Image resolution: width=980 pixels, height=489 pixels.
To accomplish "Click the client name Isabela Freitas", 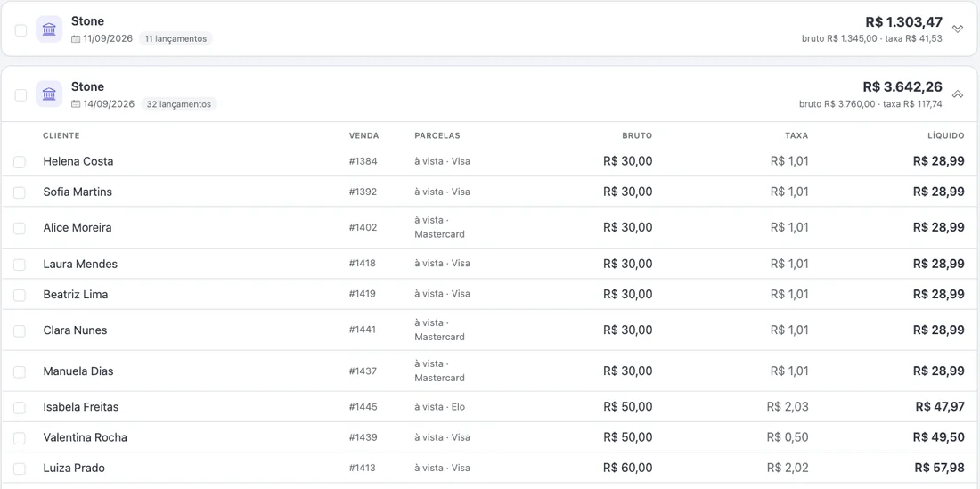I will point(80,406).
